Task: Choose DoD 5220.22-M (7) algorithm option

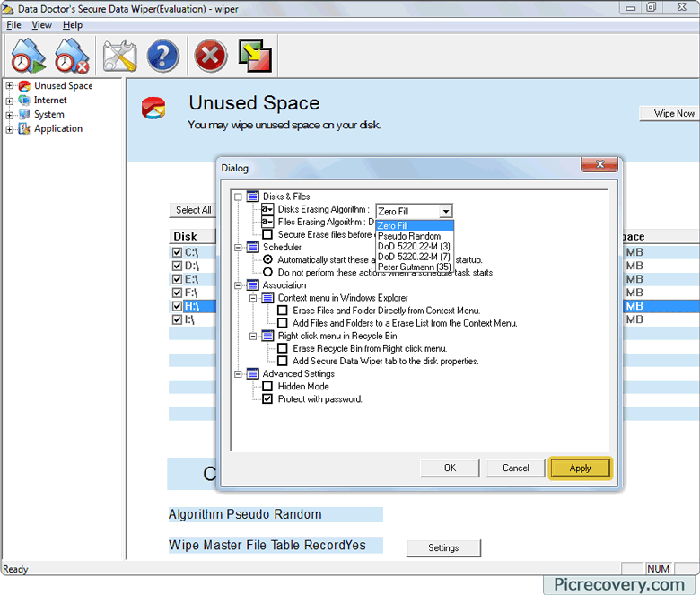Action: (x=415, y=257)
